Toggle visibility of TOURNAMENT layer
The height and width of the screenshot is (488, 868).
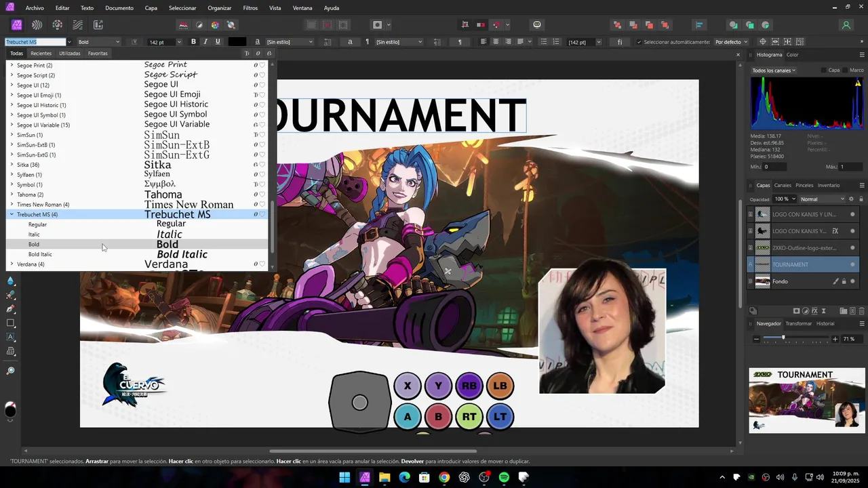click(852, 264)
